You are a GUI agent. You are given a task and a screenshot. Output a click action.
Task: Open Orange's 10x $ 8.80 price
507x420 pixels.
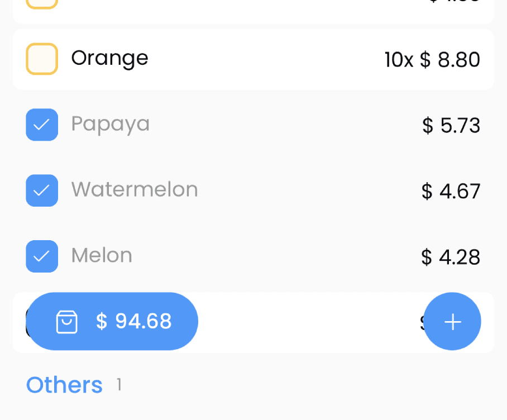tap(432, 60)
